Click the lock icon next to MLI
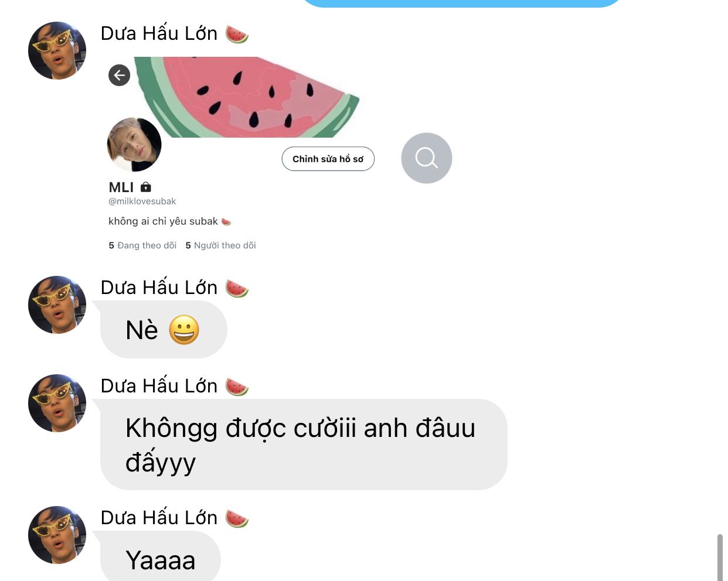This screenshot has height=581, width=728. point(146,187)
